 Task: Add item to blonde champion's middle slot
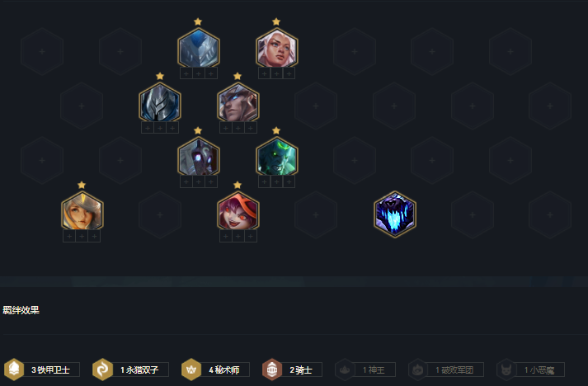[x=82, y=237]
